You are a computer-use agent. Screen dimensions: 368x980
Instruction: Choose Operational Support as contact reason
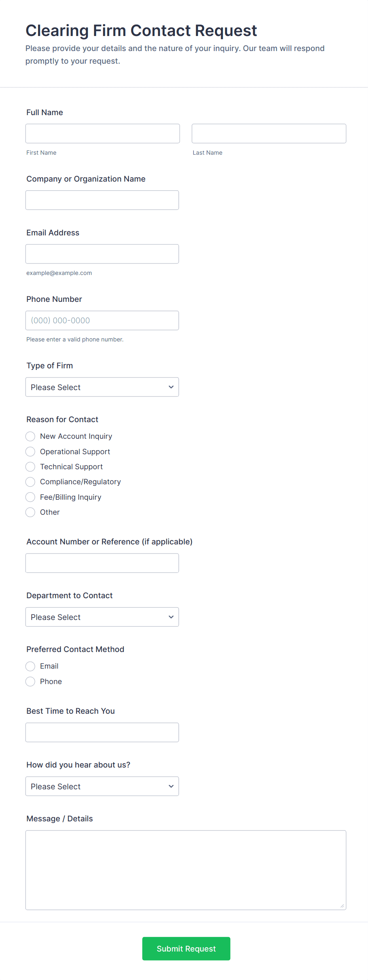point(30,451)
